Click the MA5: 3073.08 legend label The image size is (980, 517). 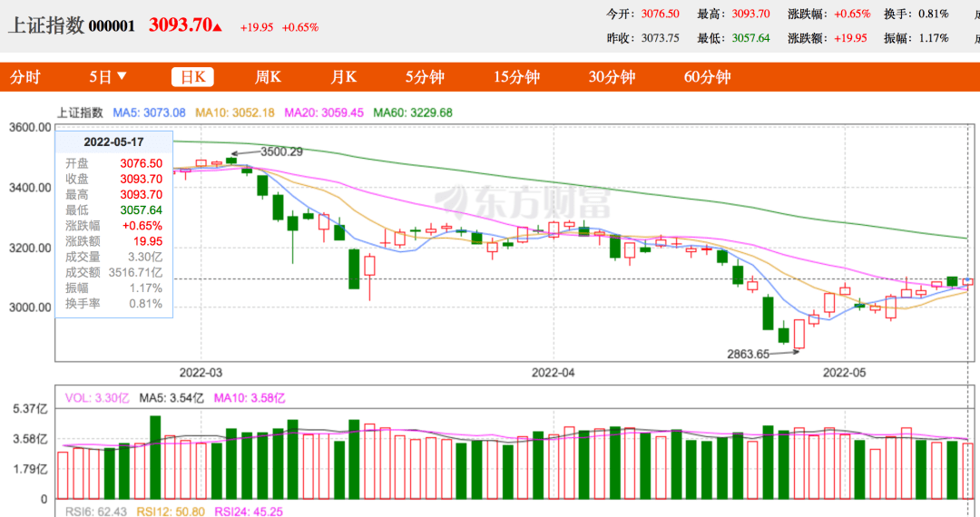pyautogui.click(x=149, y=113)
